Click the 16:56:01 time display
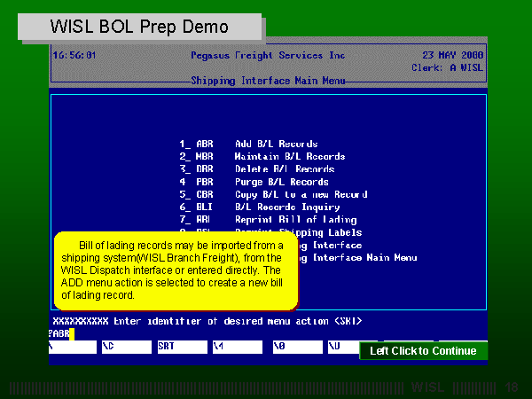Image resolution: width=532 pixels, height=399 pixels. (x=74, y=55)
